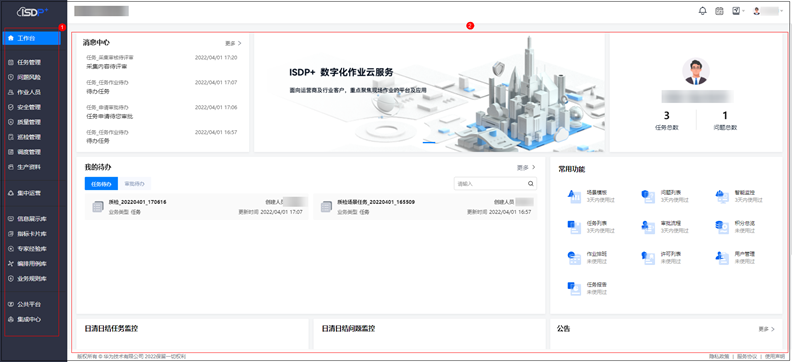Open the 作业排班 shortcut icon

point(574,257)
